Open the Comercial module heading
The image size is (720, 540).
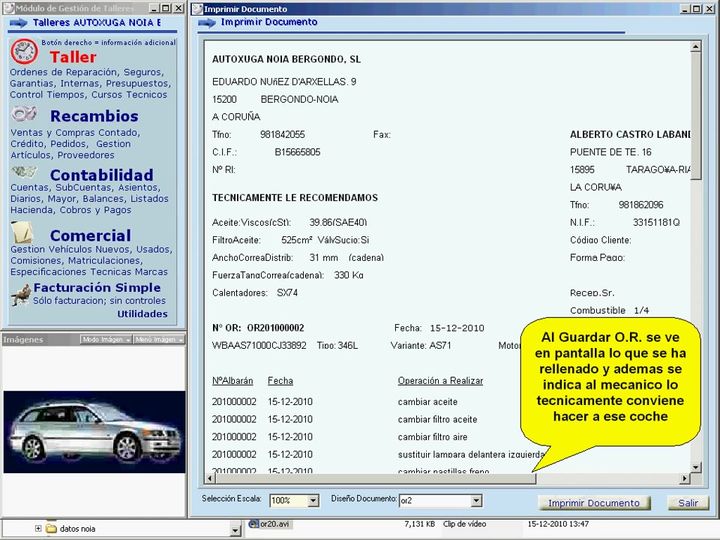(x=90, y=236)
